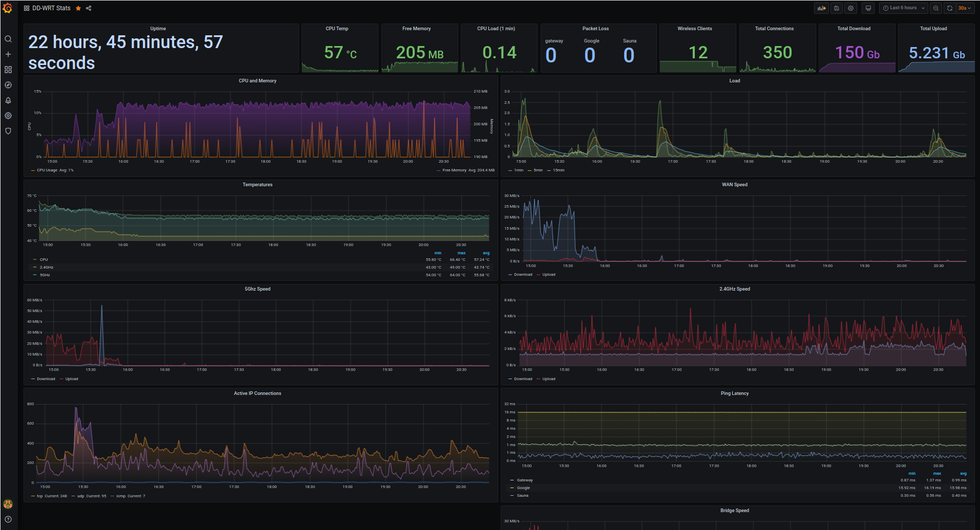Open the 2.4GHz Speed panel title
Screen dimensions: 980x530
coord(735,289)
